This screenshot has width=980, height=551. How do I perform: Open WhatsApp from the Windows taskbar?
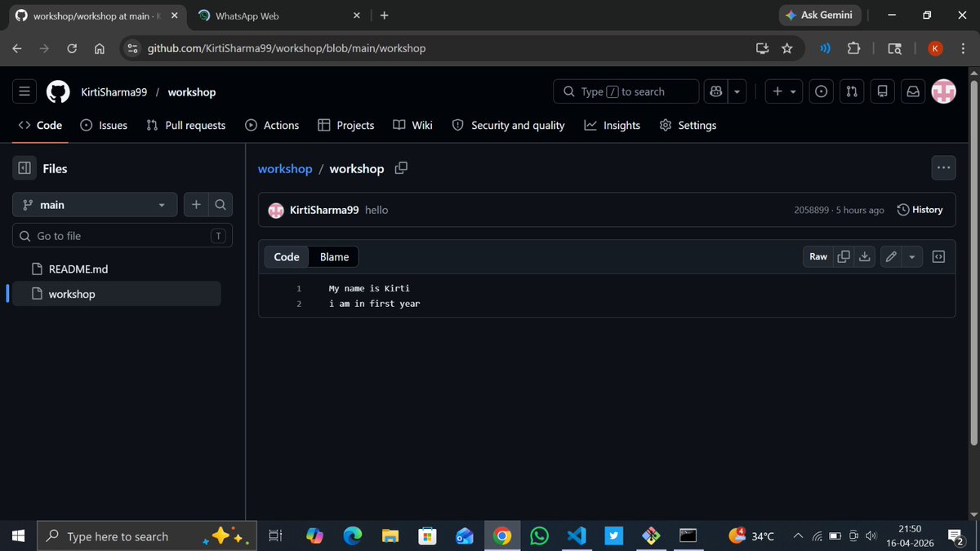point(540,535)
